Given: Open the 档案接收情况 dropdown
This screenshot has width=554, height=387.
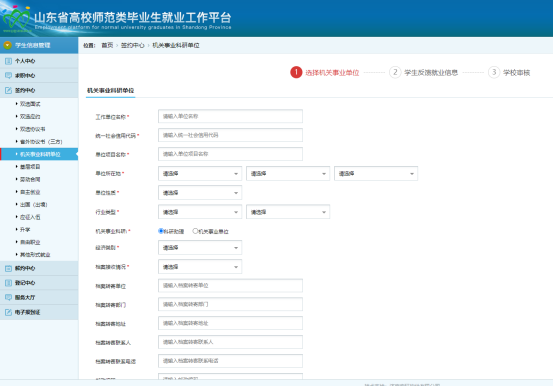Looking at the screenshot, I should (200, 267).
